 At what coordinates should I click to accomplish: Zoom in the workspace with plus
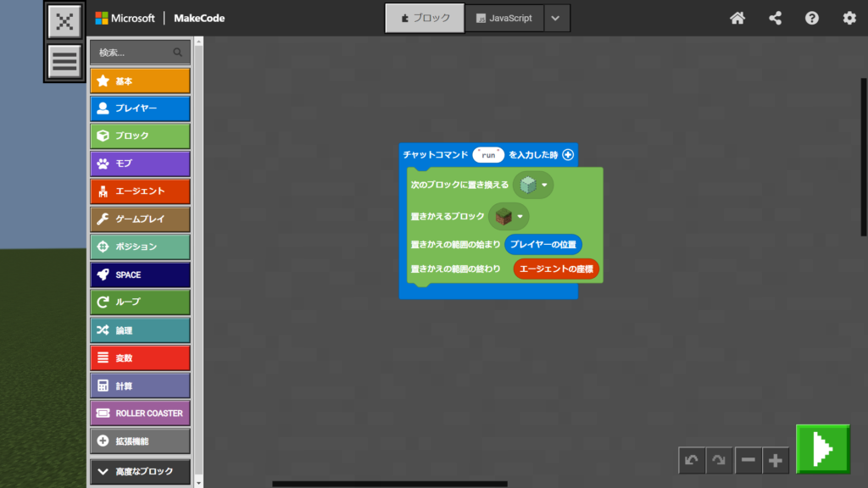(776, 460)
